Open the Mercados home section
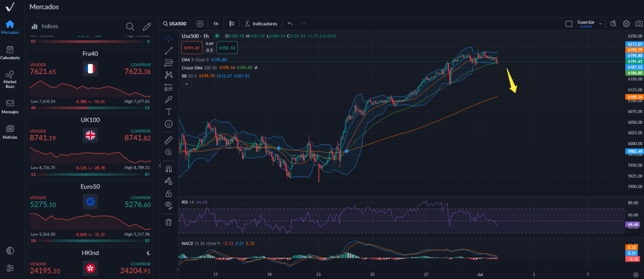Screen dimensions: 644x279 (x=10, y=27)
